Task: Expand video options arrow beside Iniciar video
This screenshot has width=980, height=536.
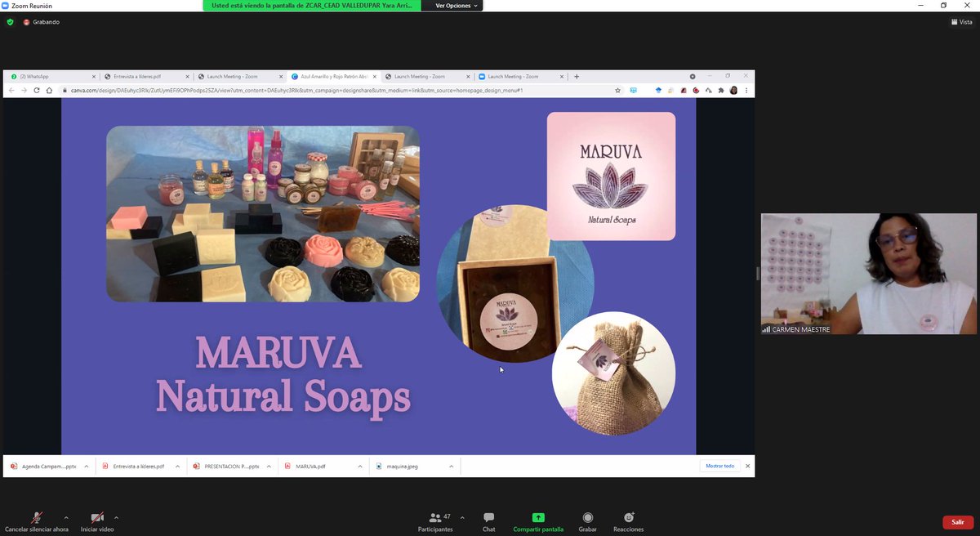Action: 116,517
